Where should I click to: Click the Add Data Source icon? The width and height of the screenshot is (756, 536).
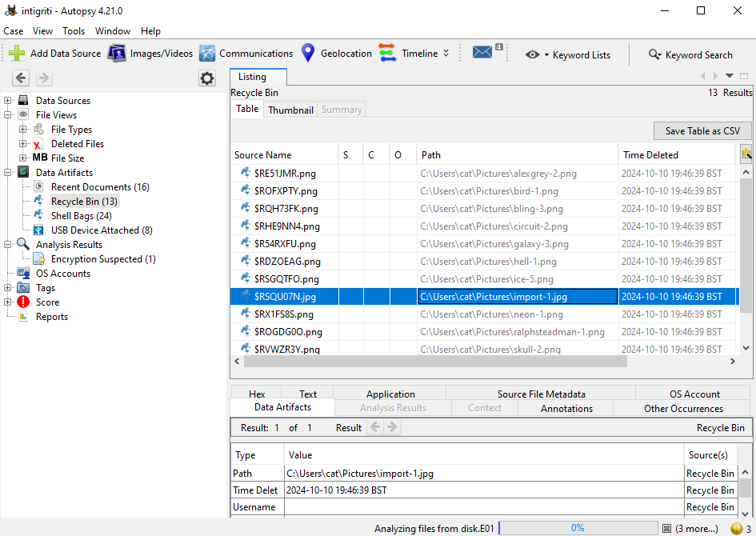tap(16, 53)
